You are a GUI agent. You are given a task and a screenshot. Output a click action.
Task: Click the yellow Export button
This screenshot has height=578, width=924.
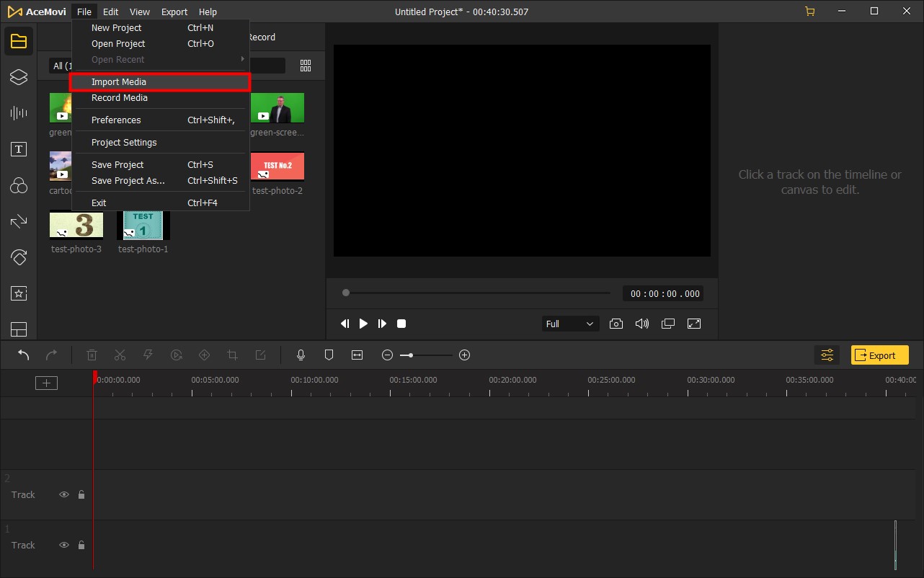click(879, 355)
